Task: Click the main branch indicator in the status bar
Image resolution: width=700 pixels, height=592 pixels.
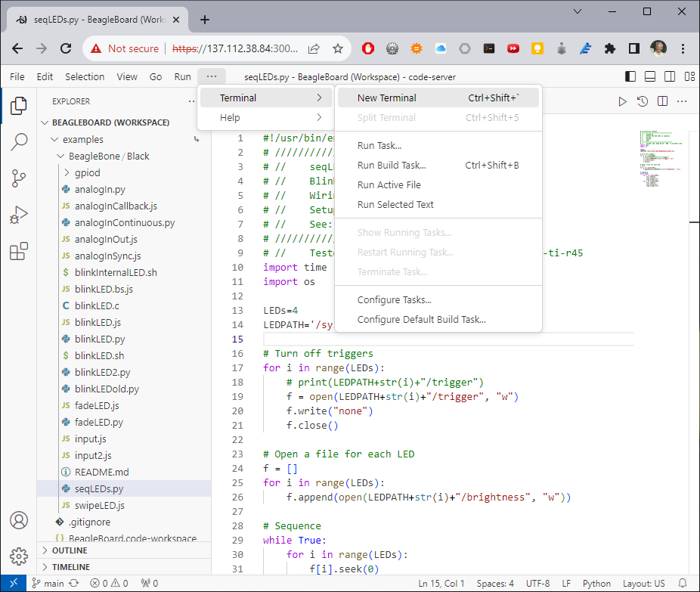Action: pos(48,583)
